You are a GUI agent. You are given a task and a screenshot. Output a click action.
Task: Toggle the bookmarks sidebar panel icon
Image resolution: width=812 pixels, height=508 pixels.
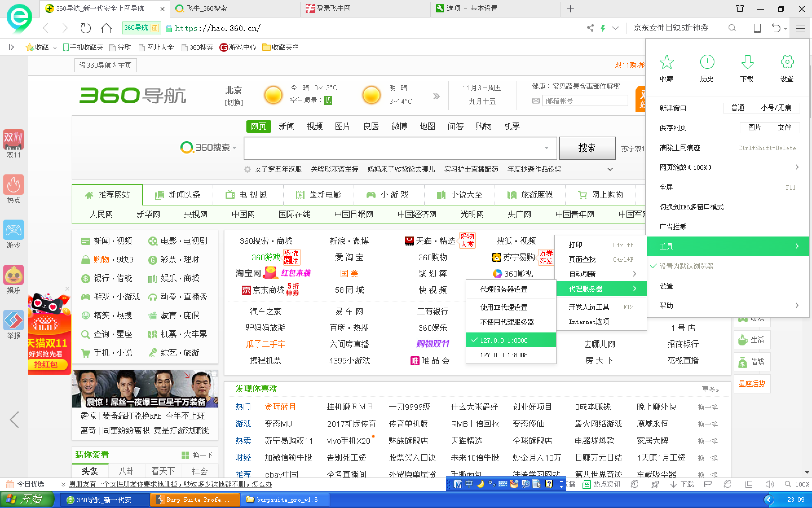pos(11,47)
